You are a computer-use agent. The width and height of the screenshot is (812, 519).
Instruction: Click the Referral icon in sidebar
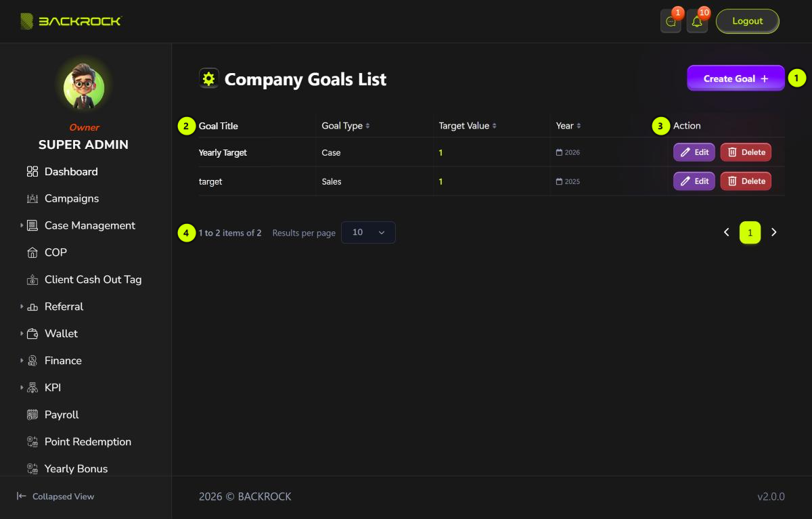coord(32,307)
